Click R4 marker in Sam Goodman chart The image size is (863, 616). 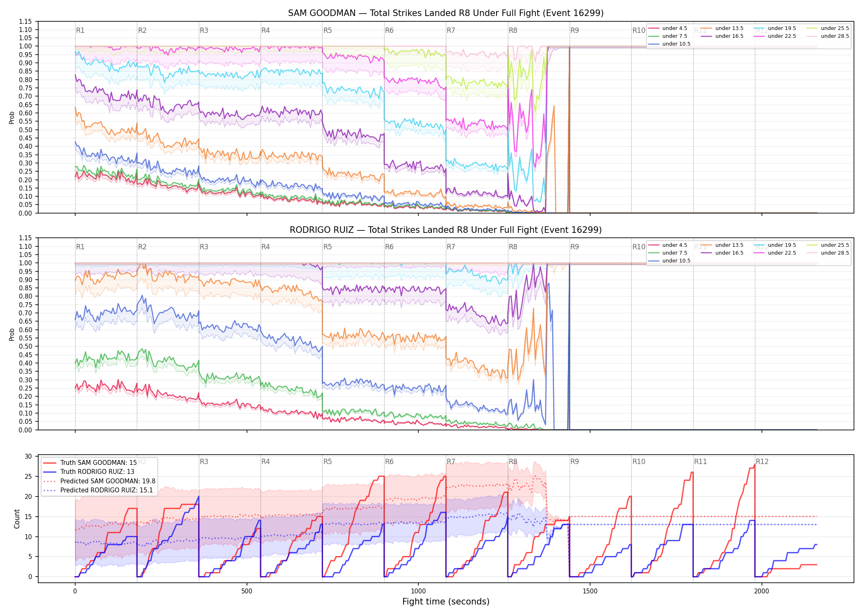click(x=265, y=30)
